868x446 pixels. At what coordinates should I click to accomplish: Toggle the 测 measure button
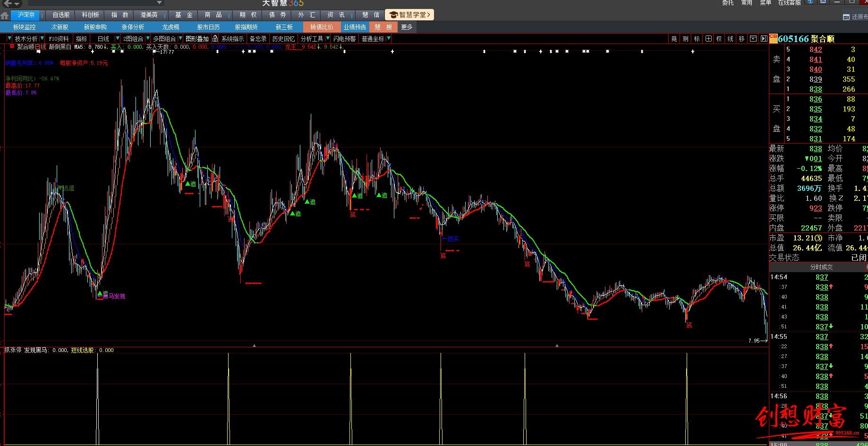pyautogui.click(x=685, y=39)
